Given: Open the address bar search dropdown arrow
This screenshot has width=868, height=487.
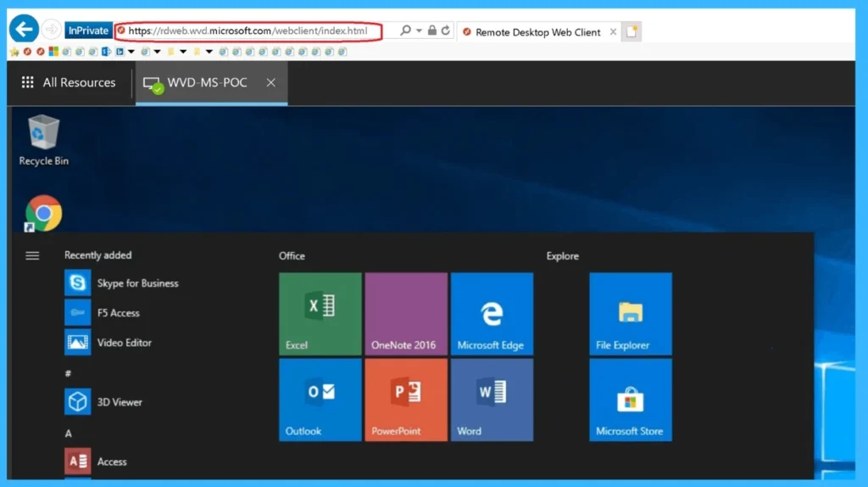Looking at the screenshot, I should coord(419,31).
